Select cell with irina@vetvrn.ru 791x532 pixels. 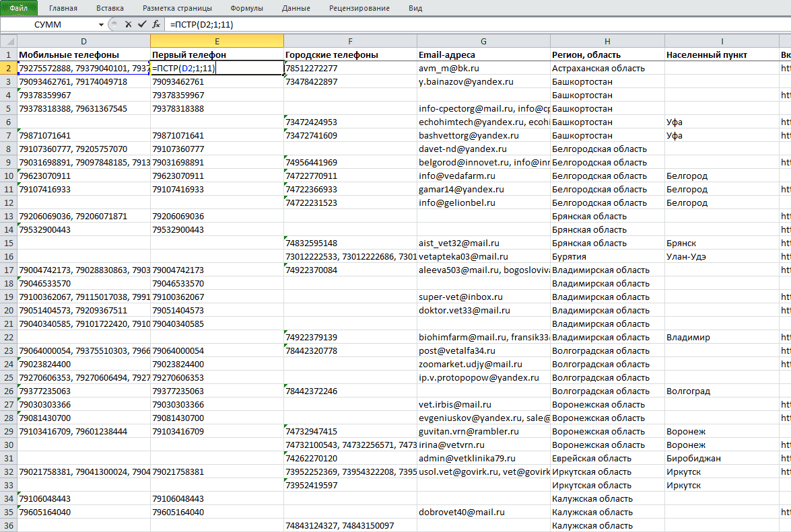(483, 445)
